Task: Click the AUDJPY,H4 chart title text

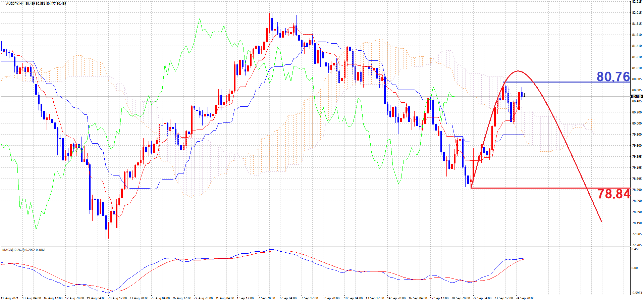Action: tap(15, 4)
